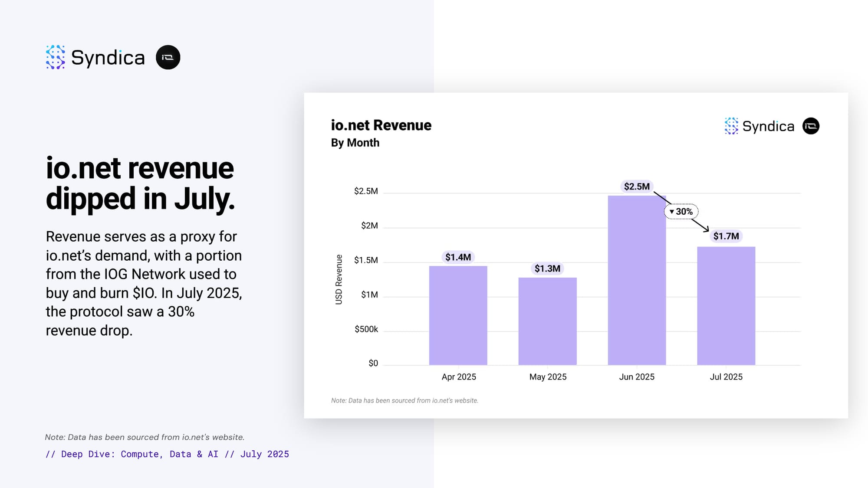Viewport: 868px width, 488px height.
Task: Select the Jul 2025 revenue bar
Action: pyautogui.click(x=726, y=306)
